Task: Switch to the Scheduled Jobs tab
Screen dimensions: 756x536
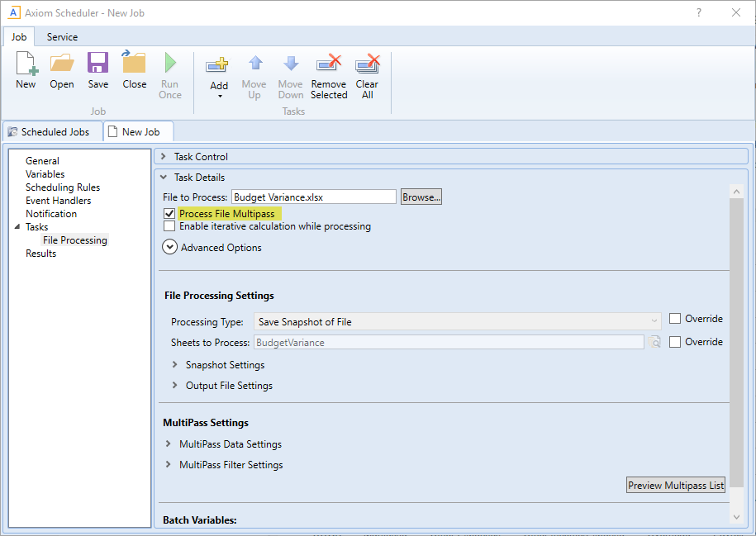Action: point(49,132)
